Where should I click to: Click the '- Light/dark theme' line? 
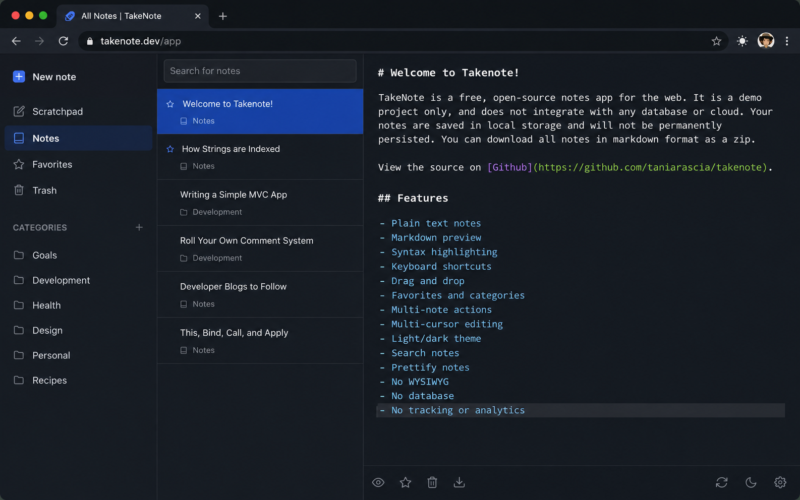[x=430, y=338]
